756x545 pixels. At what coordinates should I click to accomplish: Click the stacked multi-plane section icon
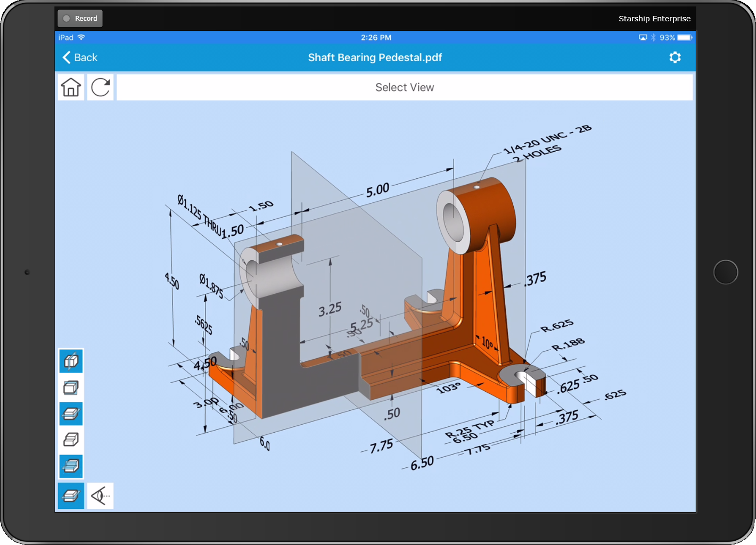click(71, 466)
